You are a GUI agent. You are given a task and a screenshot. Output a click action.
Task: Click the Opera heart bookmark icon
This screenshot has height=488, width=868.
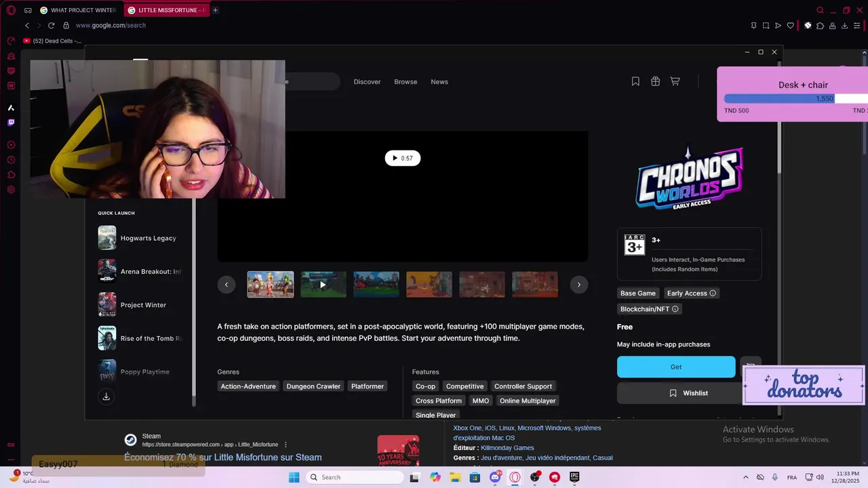[790, 26]
